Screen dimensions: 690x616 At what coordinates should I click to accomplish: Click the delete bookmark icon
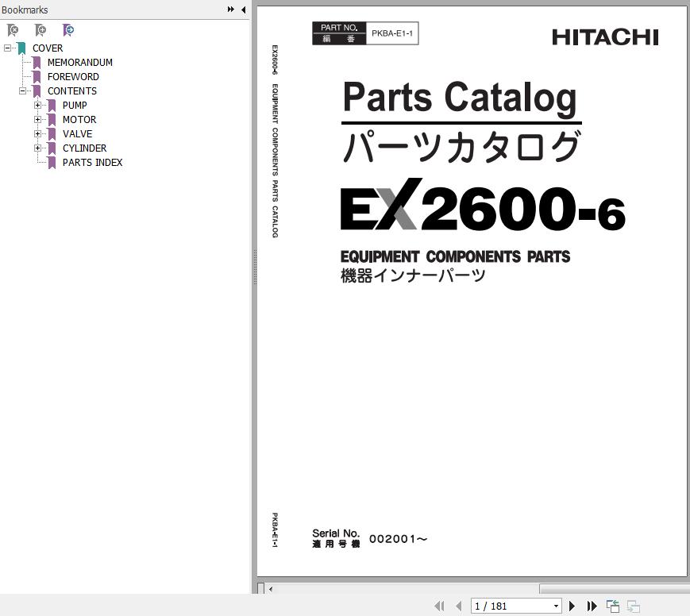pos(13,30)
